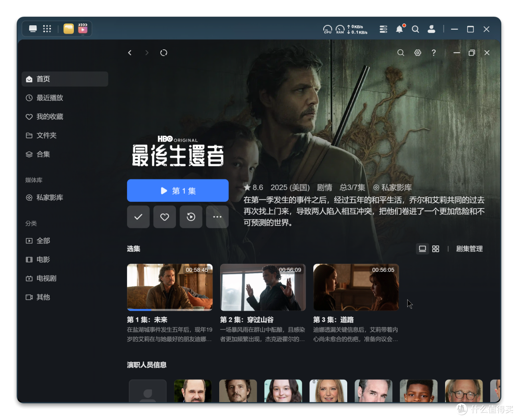Image resolution: width=518 pixels, height=420 pixels.
Task: Open notifications bell icon
Action: pos(400,29)
